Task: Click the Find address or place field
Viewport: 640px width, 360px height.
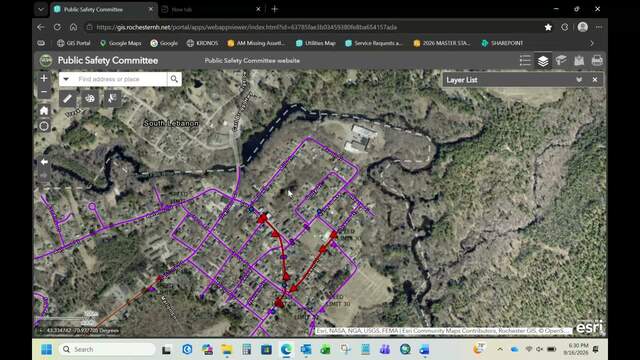Action: point(120,79)
